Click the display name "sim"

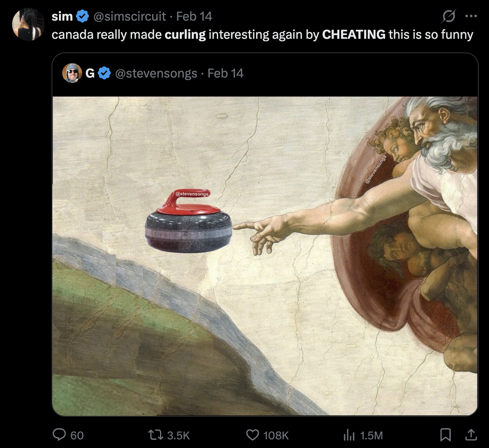[62, 17]
